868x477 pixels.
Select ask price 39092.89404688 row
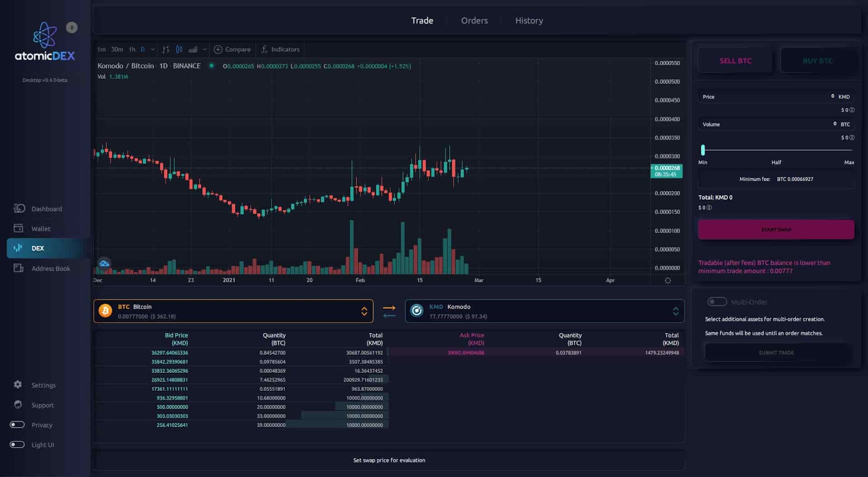pos(537,353)
